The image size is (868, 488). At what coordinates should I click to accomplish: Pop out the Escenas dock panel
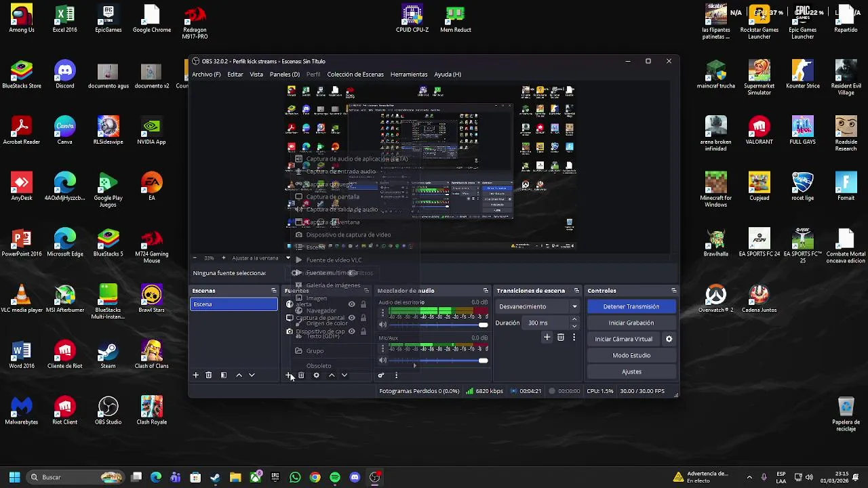point(274,291)
